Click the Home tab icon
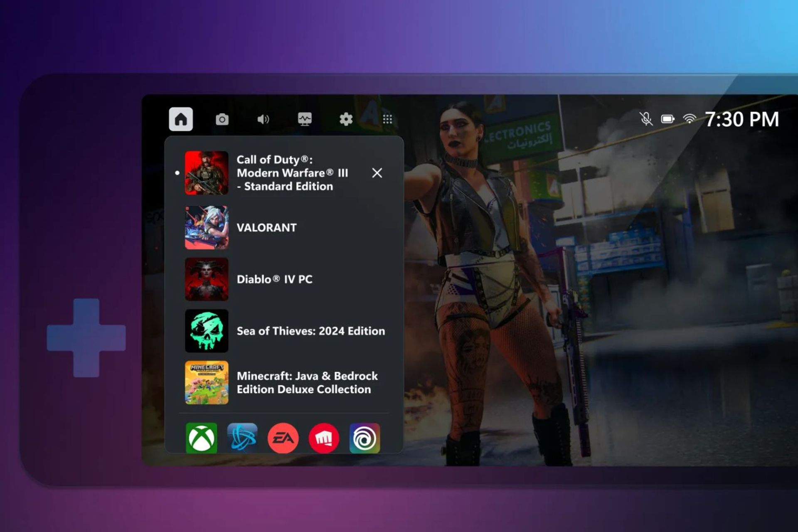Viewport: 798px width, 532px height. point(181,119)
